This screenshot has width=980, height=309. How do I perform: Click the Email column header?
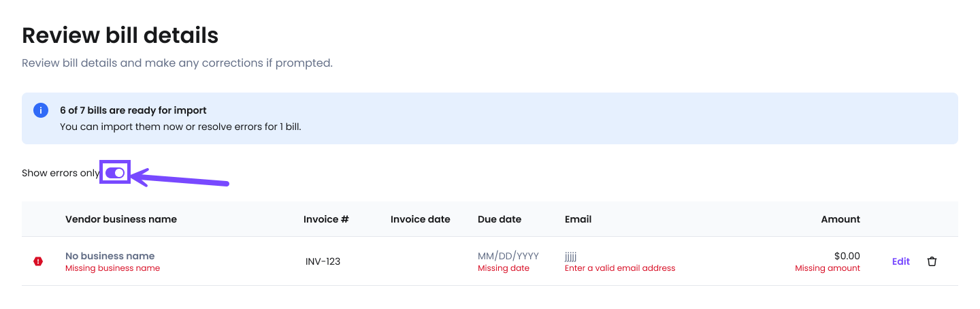tap(578, 219)
